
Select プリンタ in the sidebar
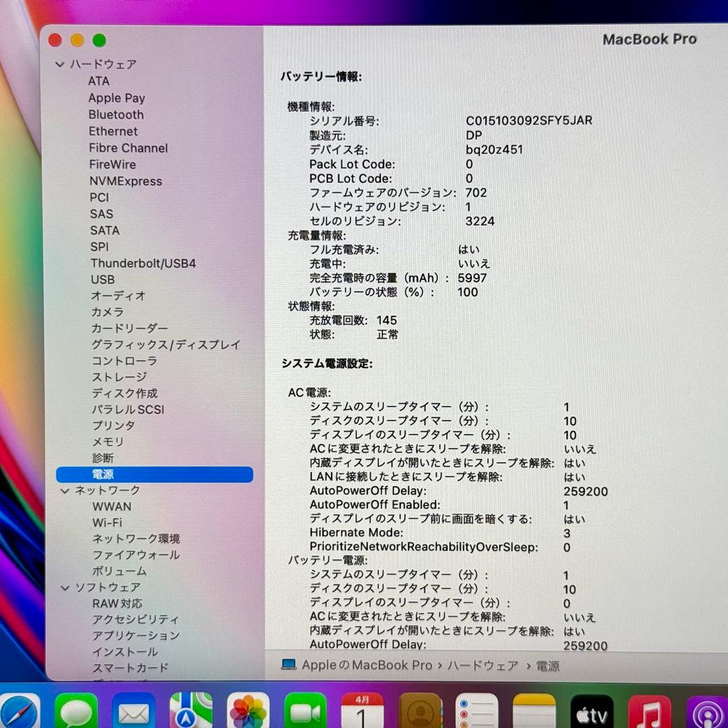pyautogui.click(x=114, y=426)
